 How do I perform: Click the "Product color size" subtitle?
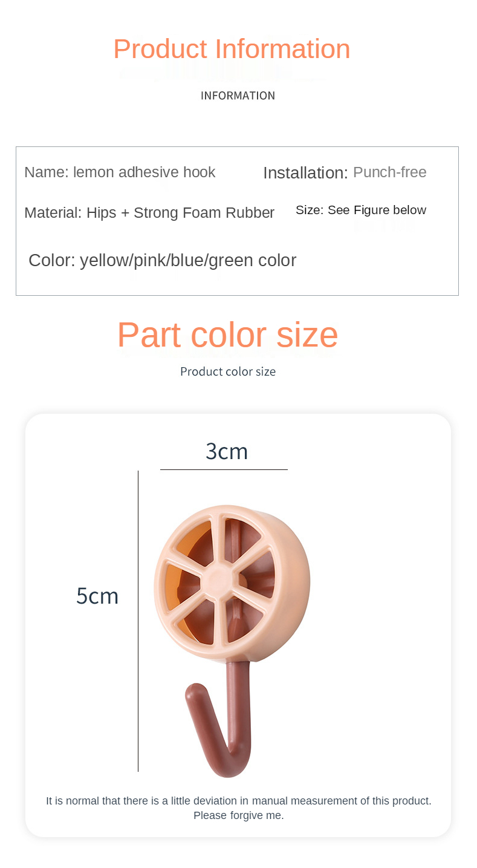228,371
